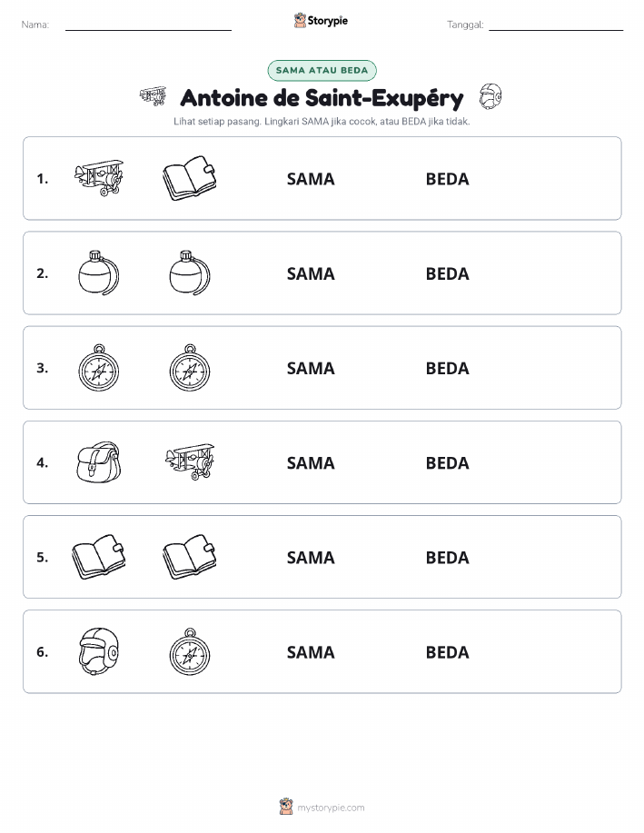Click the compass icon in row 6
The image size is (644, 833).
point(190,651)
